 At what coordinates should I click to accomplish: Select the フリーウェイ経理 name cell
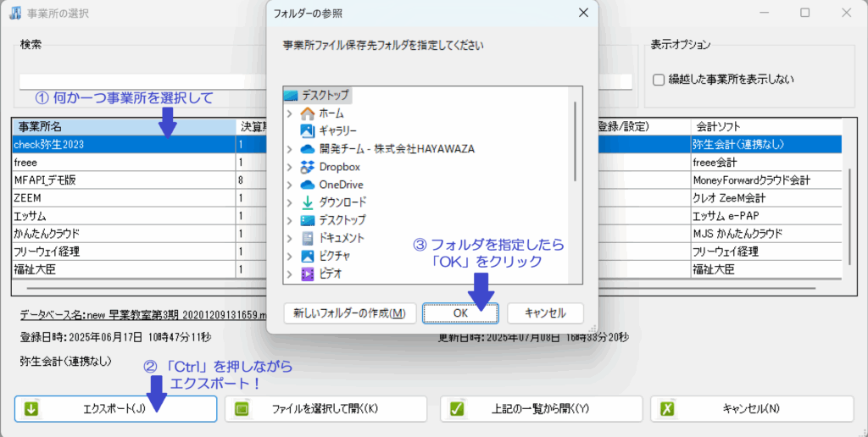[x=125, y=252]
